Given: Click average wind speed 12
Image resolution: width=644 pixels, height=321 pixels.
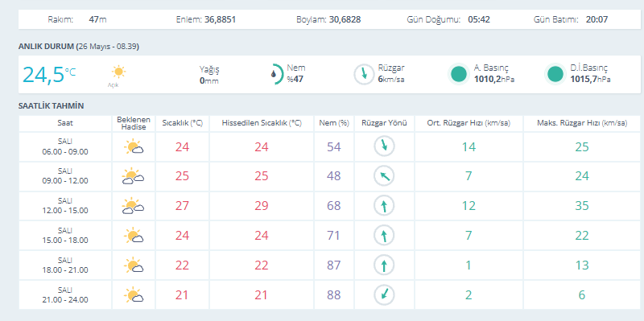Looking at the screenshot, I should pos(469,206).
